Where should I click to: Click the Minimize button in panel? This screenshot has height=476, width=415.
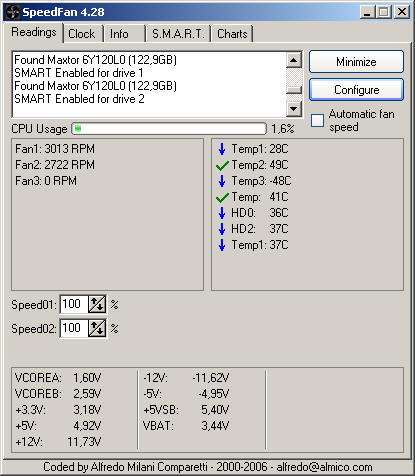pyautogui.click(x=356, y=62)
